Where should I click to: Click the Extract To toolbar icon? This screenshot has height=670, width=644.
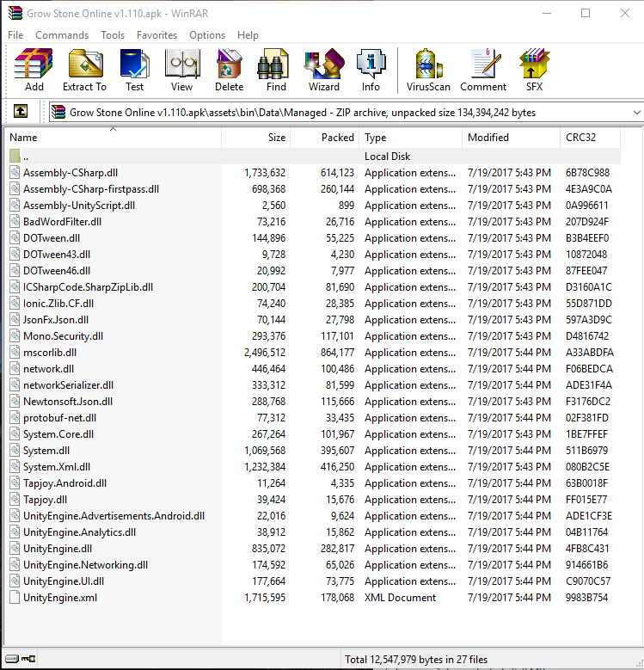pyautogui.click(x=85, y=64)
